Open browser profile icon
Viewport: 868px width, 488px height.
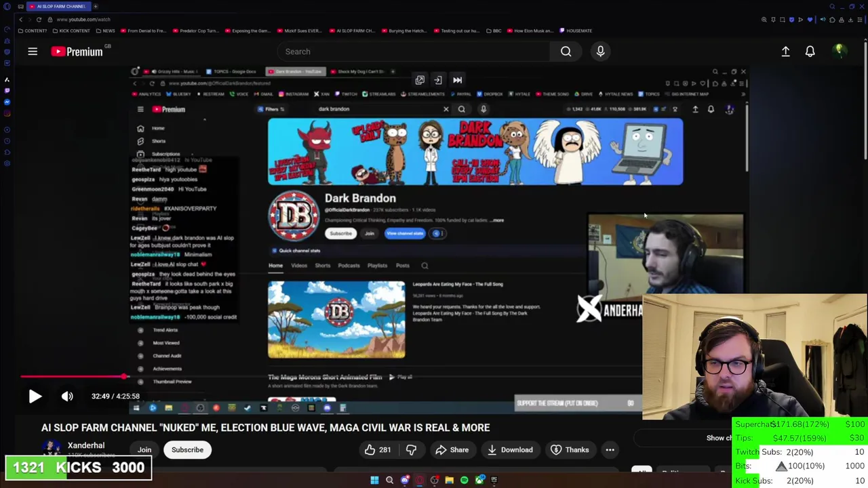842,20
